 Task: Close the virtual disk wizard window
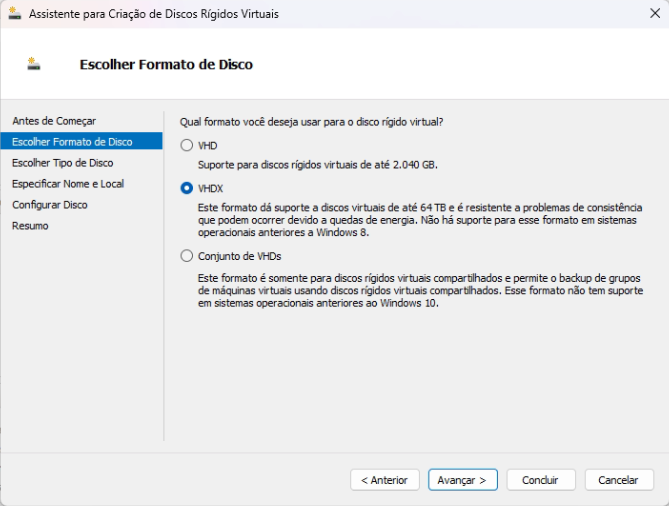653,14
